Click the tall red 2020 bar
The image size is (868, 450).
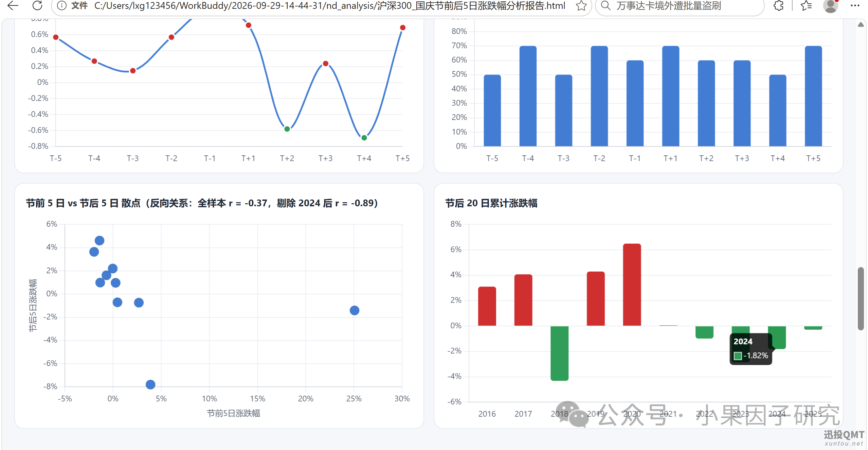pyautogui.click(x=632, y=285)
